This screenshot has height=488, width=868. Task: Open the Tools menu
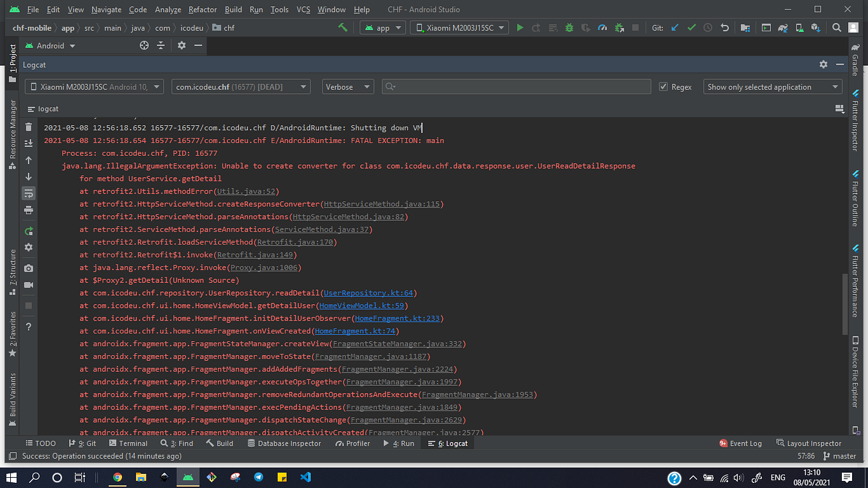[x=279, y=10]
